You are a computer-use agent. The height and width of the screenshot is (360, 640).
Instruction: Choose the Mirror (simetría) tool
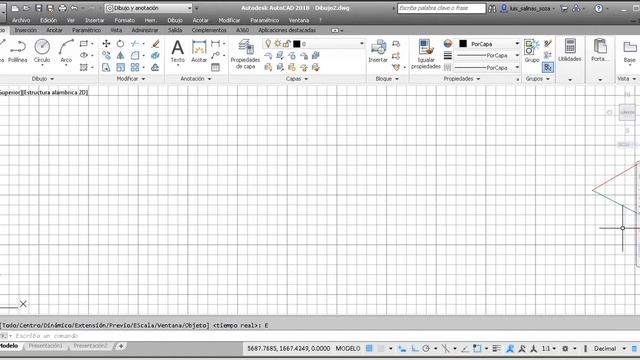point(120,55)
